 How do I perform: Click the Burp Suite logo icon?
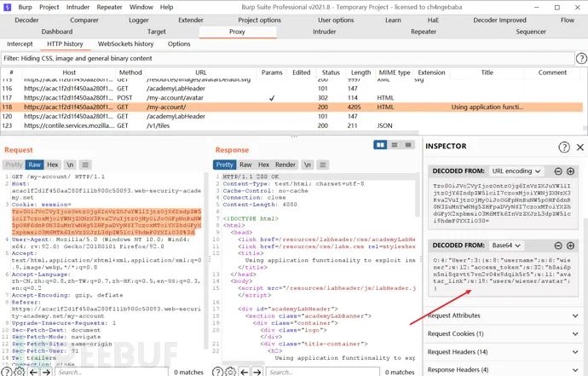7,7
